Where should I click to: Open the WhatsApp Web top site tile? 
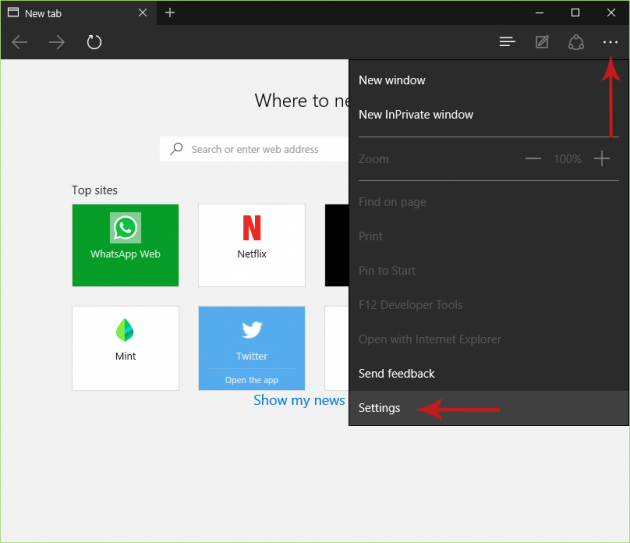pyautogui.click(x=125, y=245)
